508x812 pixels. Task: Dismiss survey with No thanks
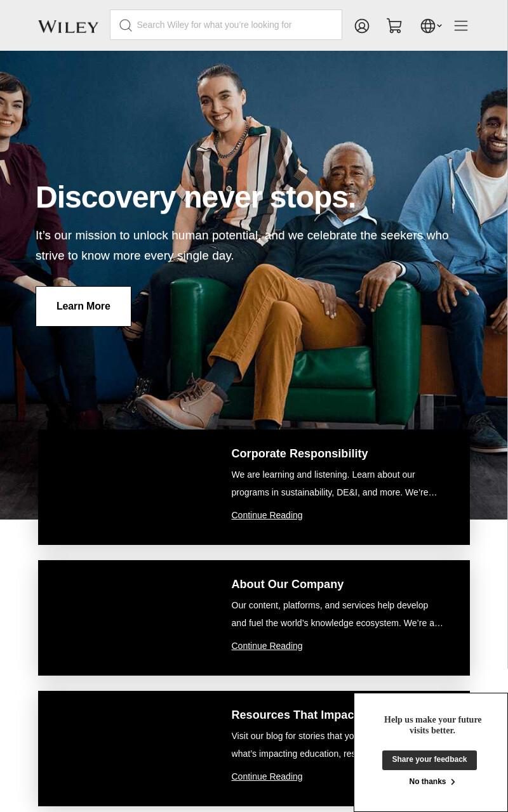click(427, 782)
